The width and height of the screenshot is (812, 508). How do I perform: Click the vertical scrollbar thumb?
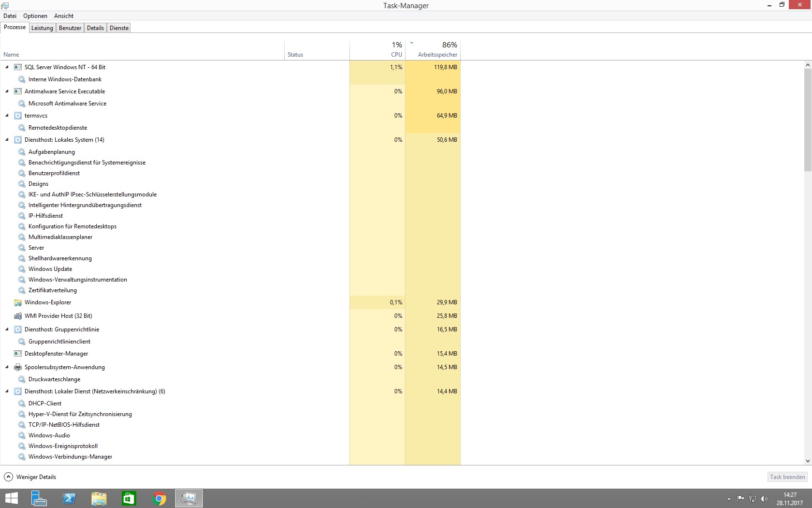808,120
